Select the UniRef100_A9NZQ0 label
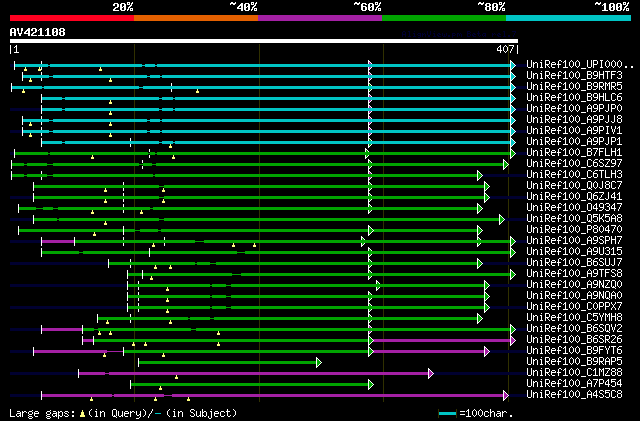 coord(574,285)
